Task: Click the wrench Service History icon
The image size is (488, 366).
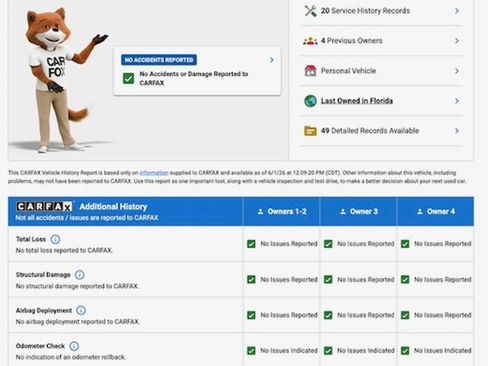Action: (310, 11)
